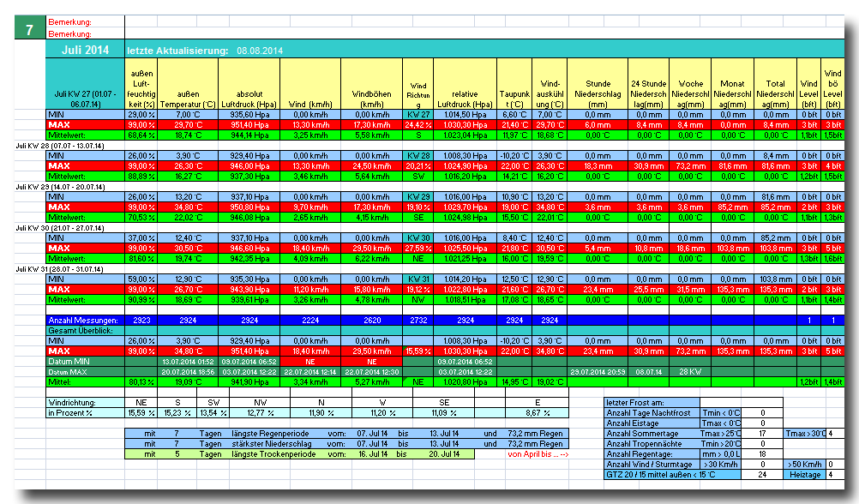Select the cyan 'KW 28' cell
Image resolution: width=859 pixels, height=504 pixels.
(x=418, y=156)
